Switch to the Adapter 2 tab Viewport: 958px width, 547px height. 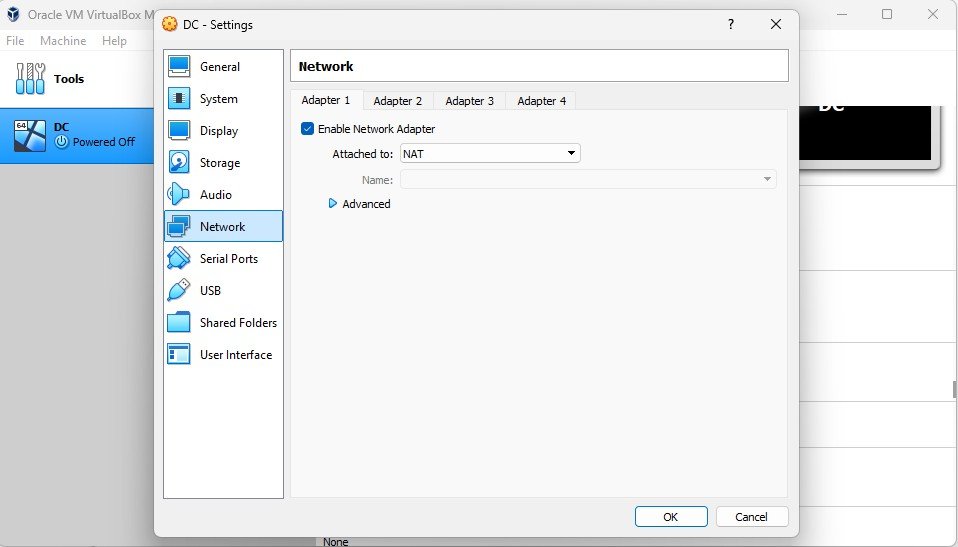[398, 101]
